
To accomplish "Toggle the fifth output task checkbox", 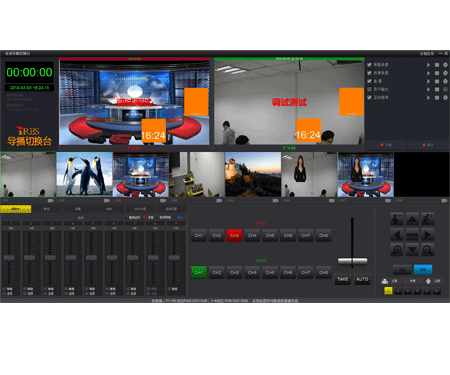I will [369, 97].
